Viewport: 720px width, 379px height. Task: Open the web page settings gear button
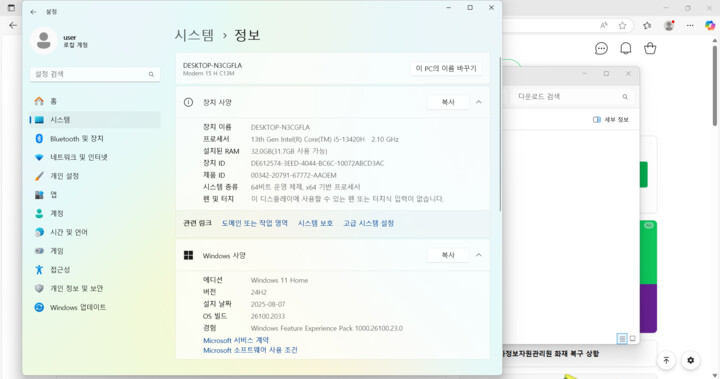(690, 361)
